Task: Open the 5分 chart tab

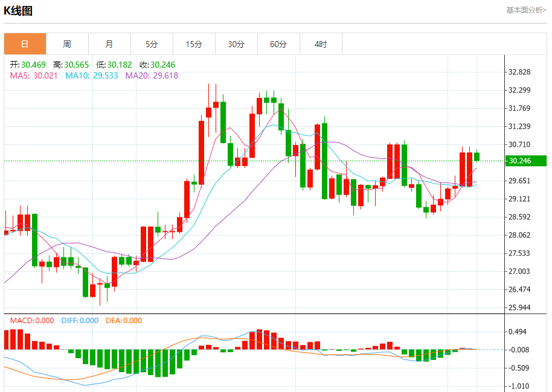Action: point(152,44)
